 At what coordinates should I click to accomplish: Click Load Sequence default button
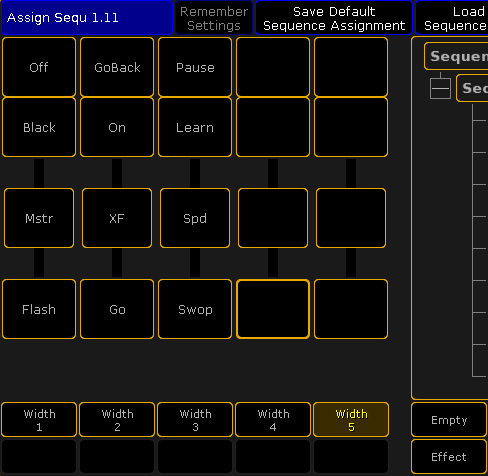click(452, 18)
